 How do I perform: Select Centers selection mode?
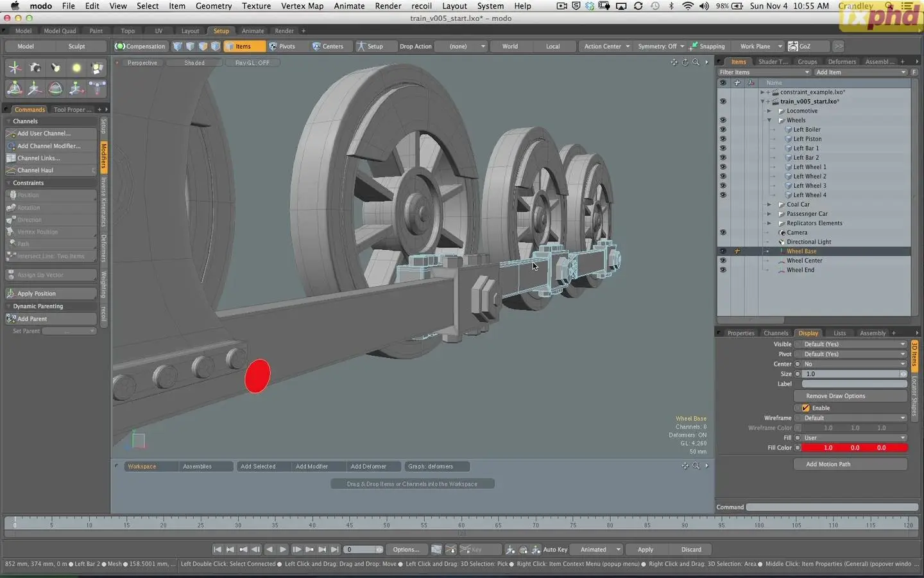tap(328, 46)
